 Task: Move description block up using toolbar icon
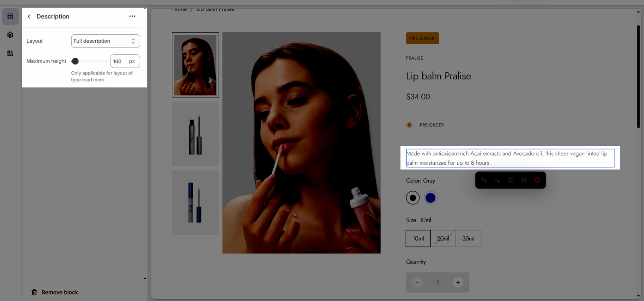coord(484,180)
